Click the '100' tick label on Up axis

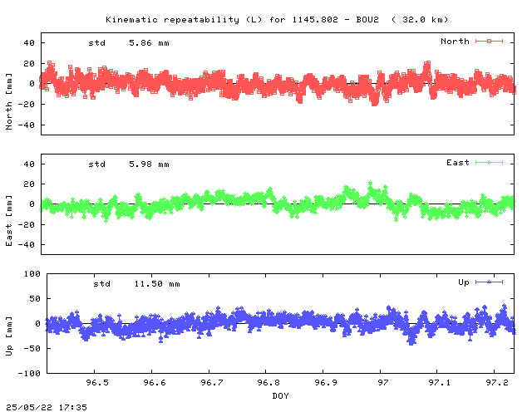pos(32,273)
